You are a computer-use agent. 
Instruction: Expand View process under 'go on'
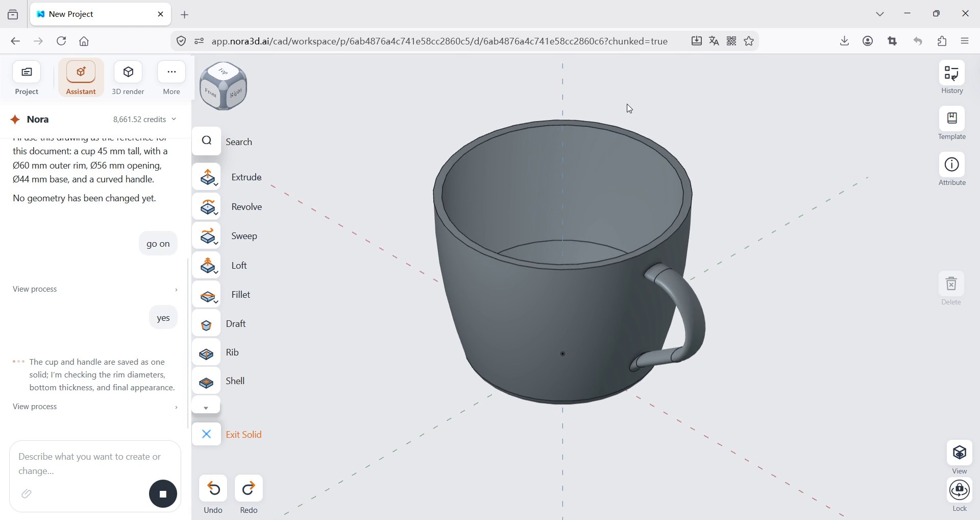click(x=95, y=290)
